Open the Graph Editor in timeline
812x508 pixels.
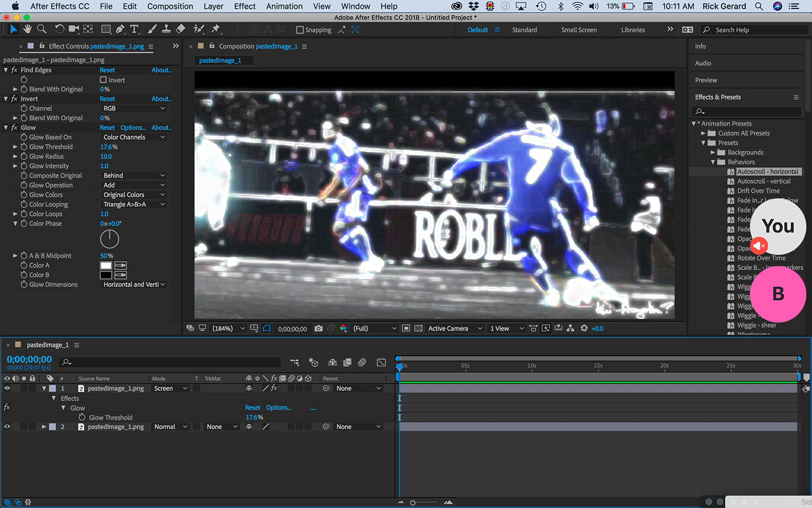pos(382,362)
